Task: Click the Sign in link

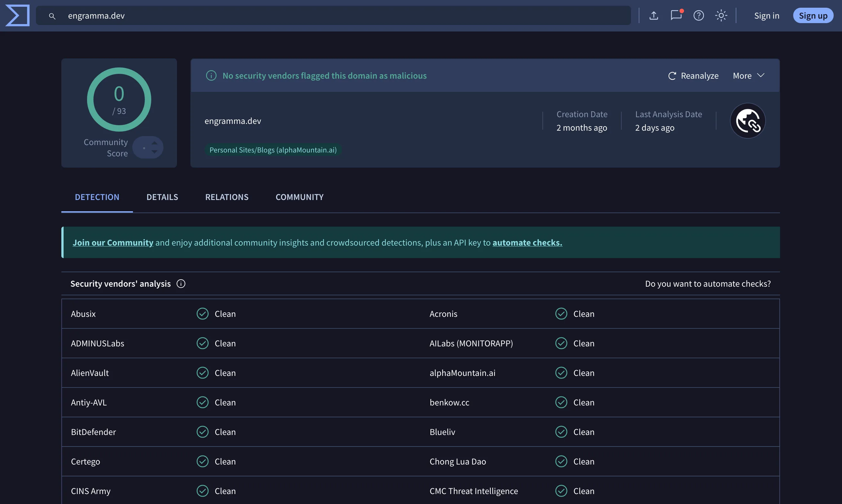Action: pyautogui.click(x=766, y=16)
